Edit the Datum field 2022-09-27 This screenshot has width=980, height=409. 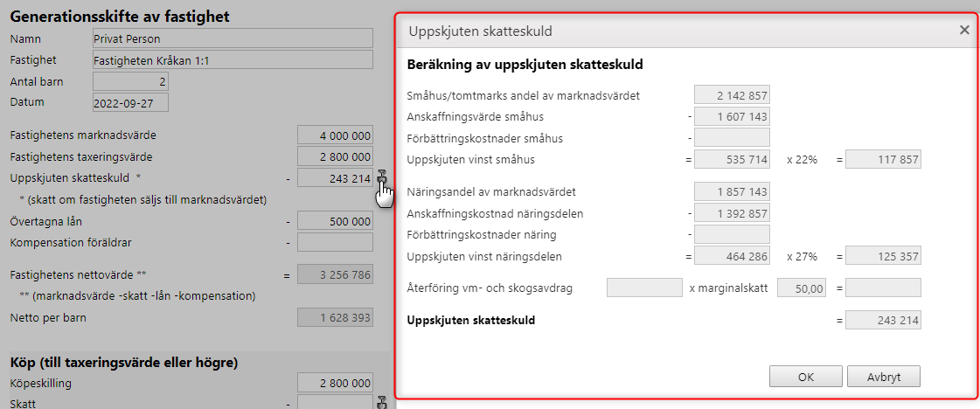click(x=130, y=102)
